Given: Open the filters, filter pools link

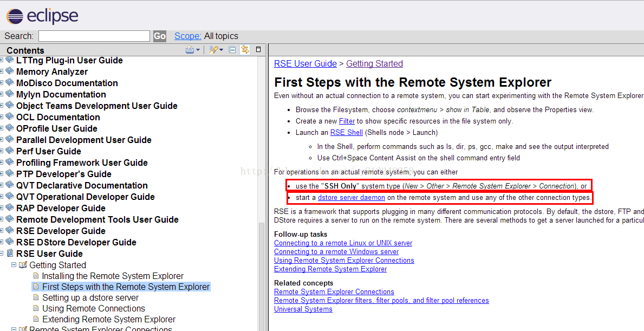Looking at the screenshot, I should tap(381, 300).
